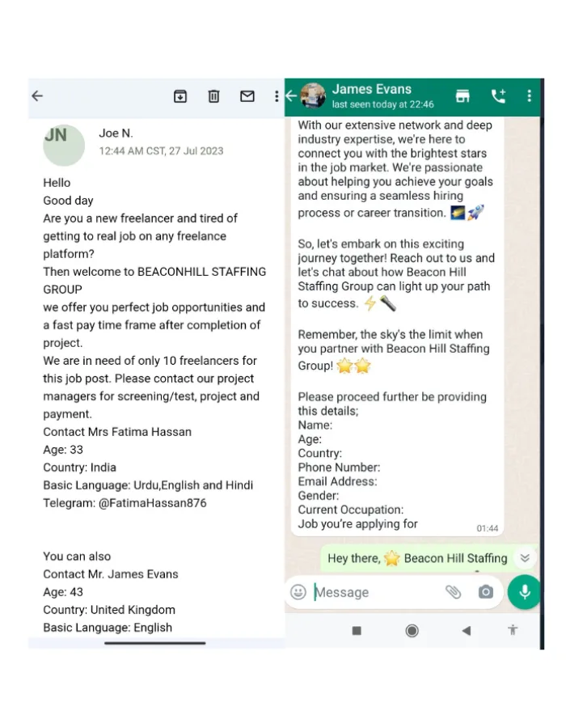Record voice message with microphone button

point(524,592)
